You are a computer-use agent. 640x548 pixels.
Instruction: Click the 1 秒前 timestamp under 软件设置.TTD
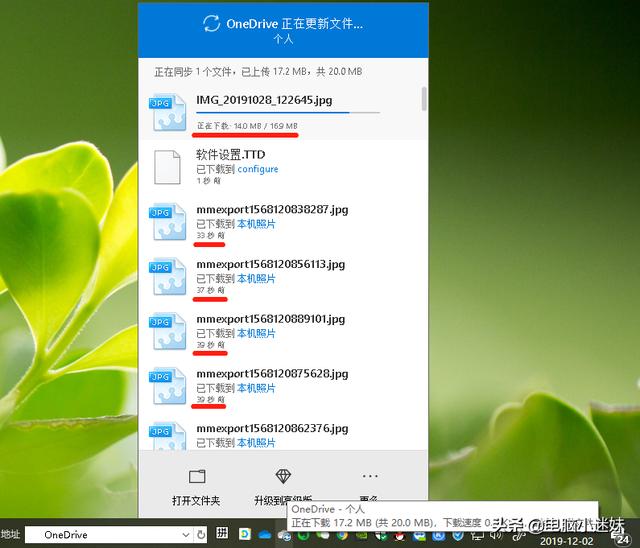click(x=209, y=181)
